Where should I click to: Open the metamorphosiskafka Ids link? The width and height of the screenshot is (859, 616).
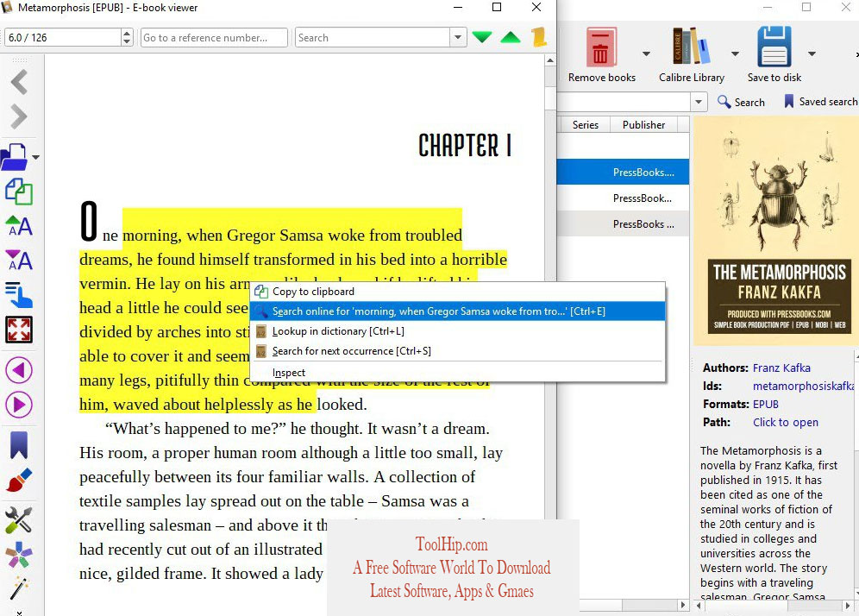click(803, 386)
